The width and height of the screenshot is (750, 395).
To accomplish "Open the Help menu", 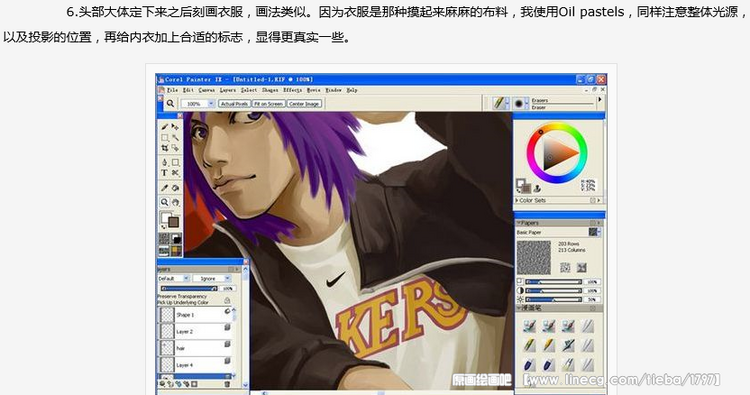I will [x=352, y=90].
